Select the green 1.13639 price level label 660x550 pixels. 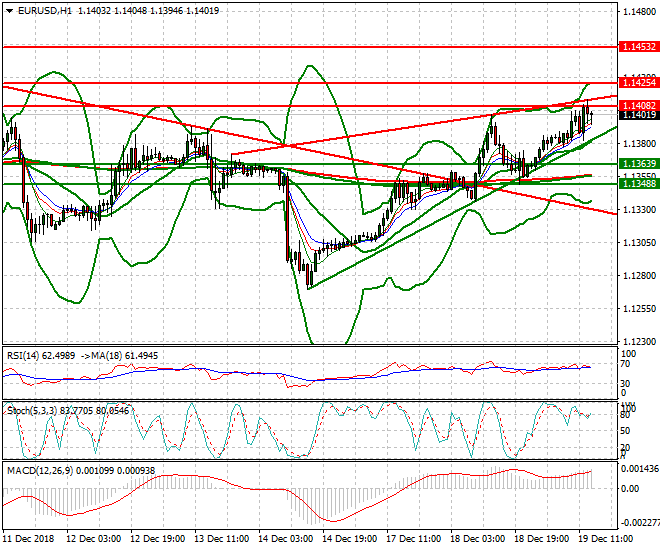tap(639, 164)
